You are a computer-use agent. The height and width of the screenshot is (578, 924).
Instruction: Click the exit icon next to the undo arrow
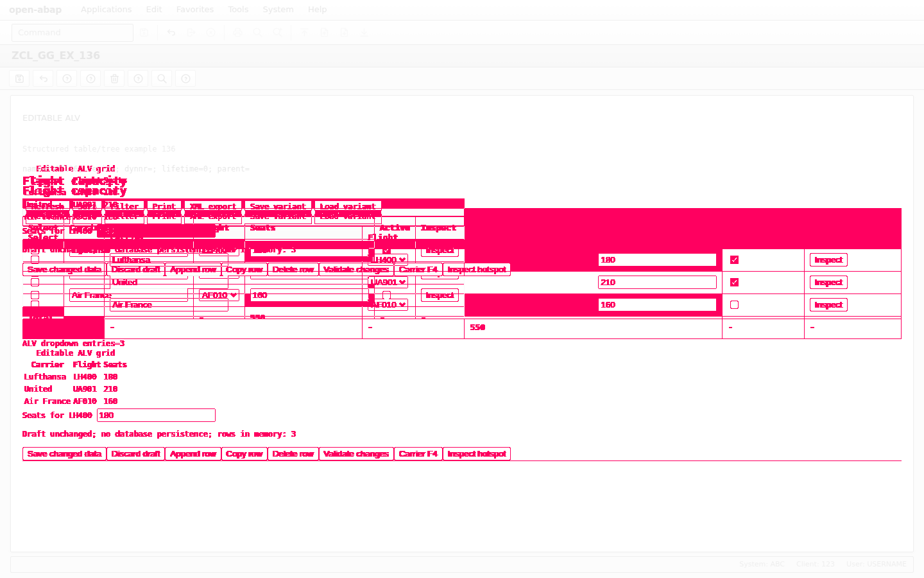pos(191,33)
